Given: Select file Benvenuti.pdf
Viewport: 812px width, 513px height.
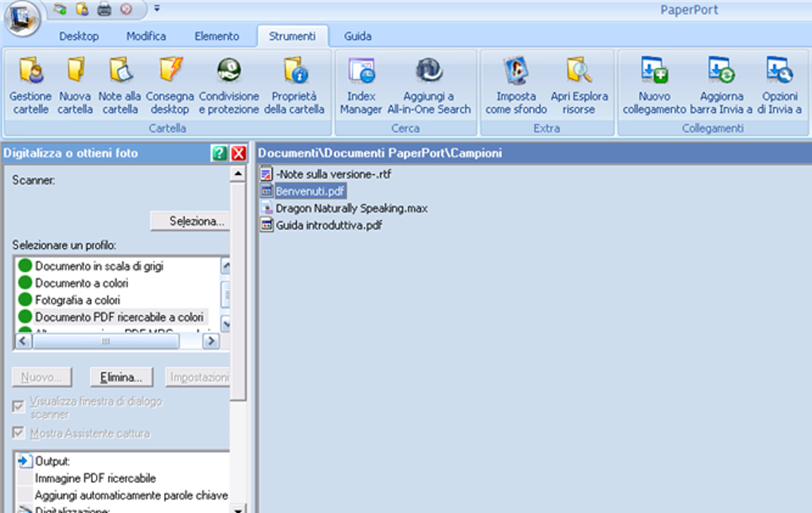Looking at the screenshot, I should coord(310,192).
